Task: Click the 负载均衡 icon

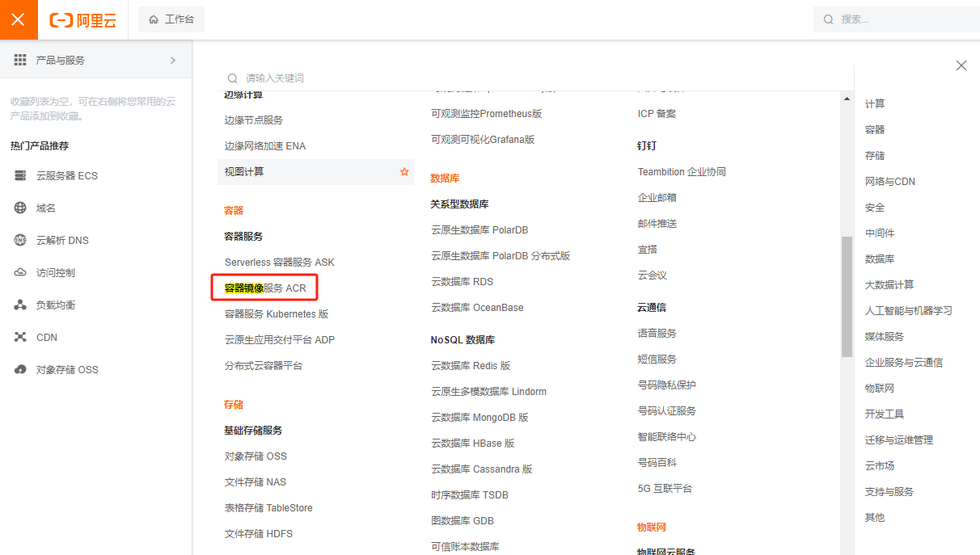Action: pyautogui.click(x=20, y=305)
